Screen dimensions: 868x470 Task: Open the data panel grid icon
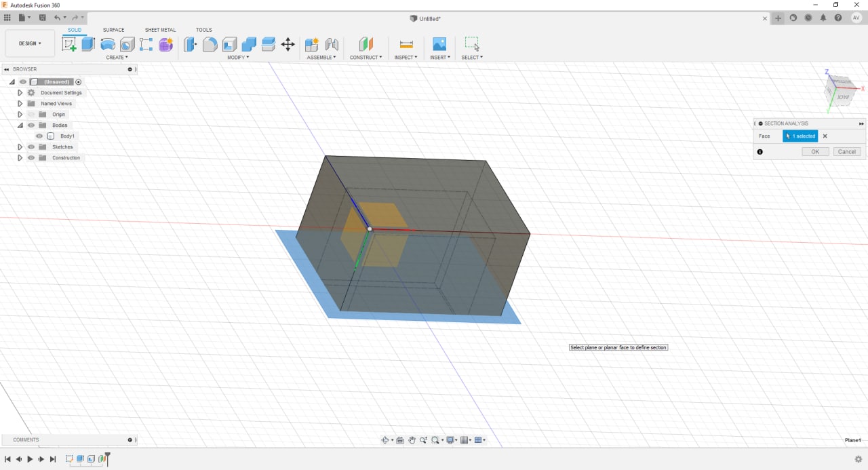pyautogui.click(x=7, y=18)
